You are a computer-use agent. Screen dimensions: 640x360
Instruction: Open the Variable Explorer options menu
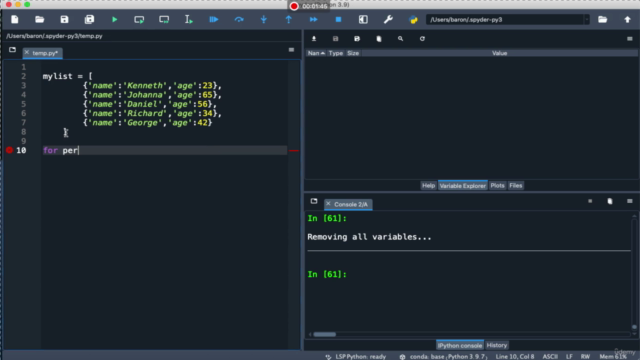coord(630,39)
